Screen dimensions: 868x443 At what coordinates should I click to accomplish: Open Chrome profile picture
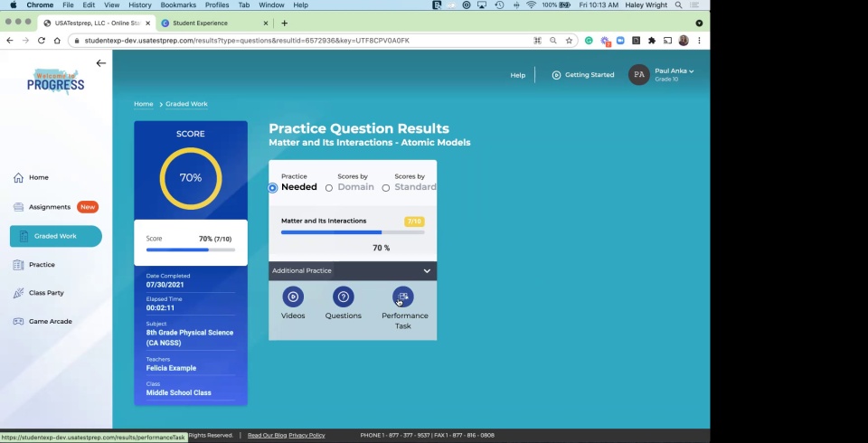(684, 41)
